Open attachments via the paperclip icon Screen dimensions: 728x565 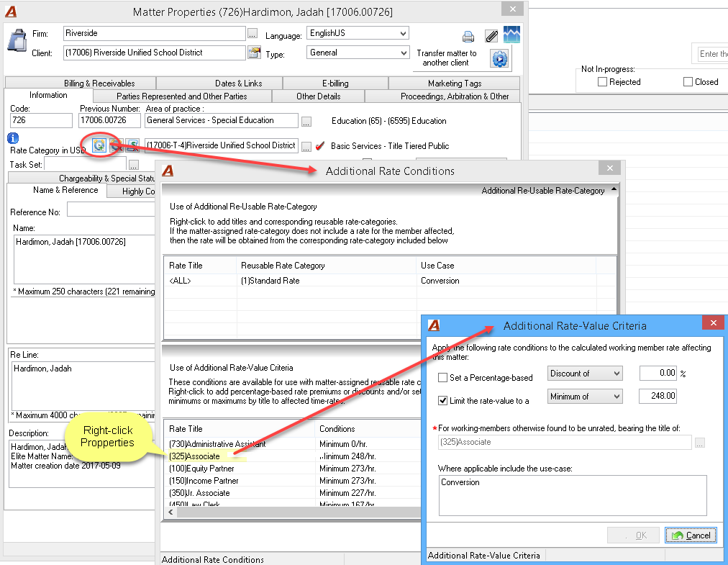(x=491, y=36)
